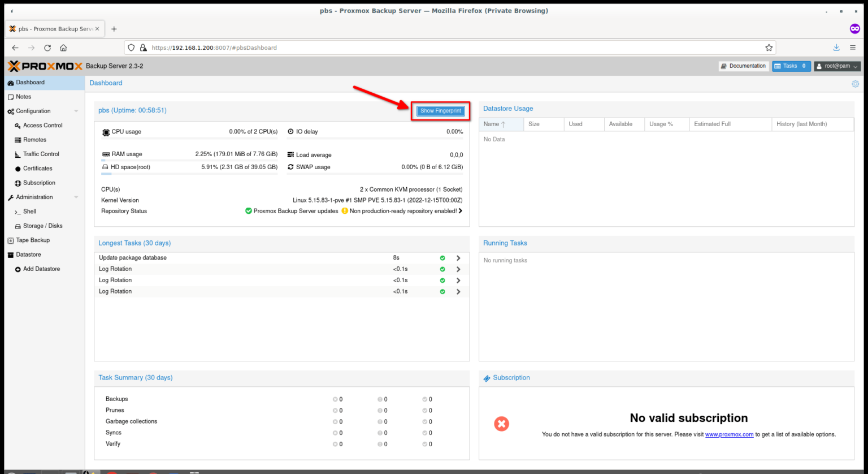The width and height of the screenshot is (868, 474).
Task: Open the root@pam user dropdown
Action: 837,66
